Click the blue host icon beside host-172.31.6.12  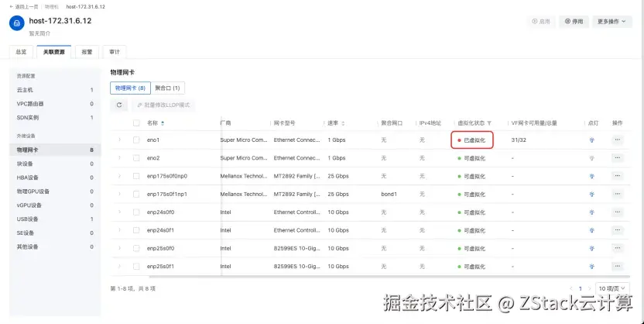click(17, 23)
